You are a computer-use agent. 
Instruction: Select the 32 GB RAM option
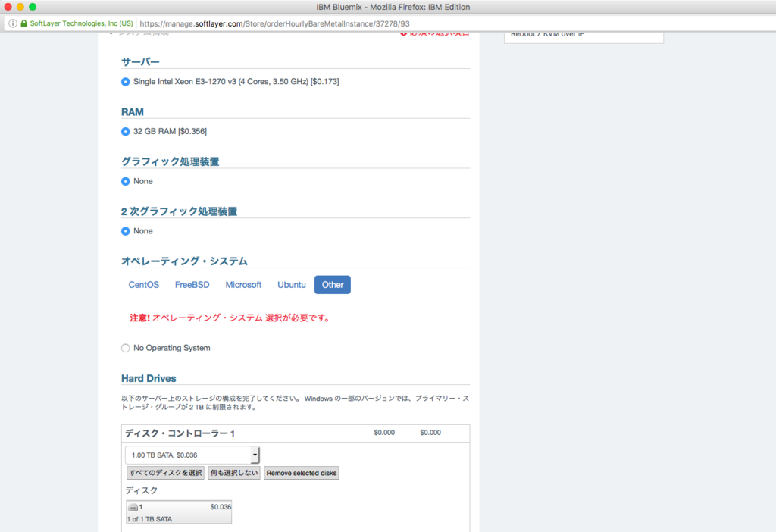(x=124, y=131)
